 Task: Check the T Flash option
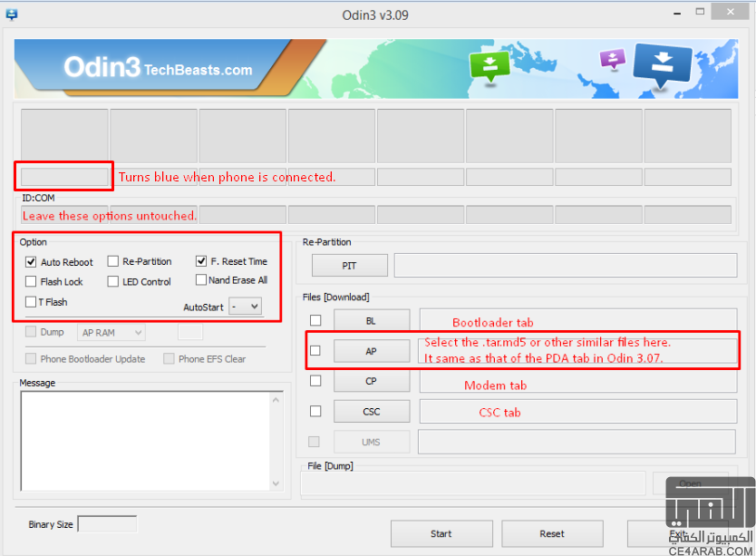(x=31, y=302)
